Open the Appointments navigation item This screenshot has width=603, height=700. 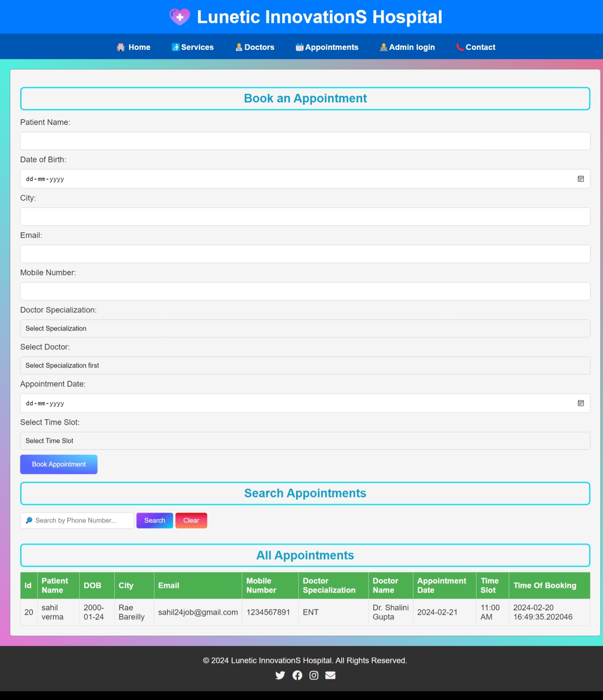327,47
